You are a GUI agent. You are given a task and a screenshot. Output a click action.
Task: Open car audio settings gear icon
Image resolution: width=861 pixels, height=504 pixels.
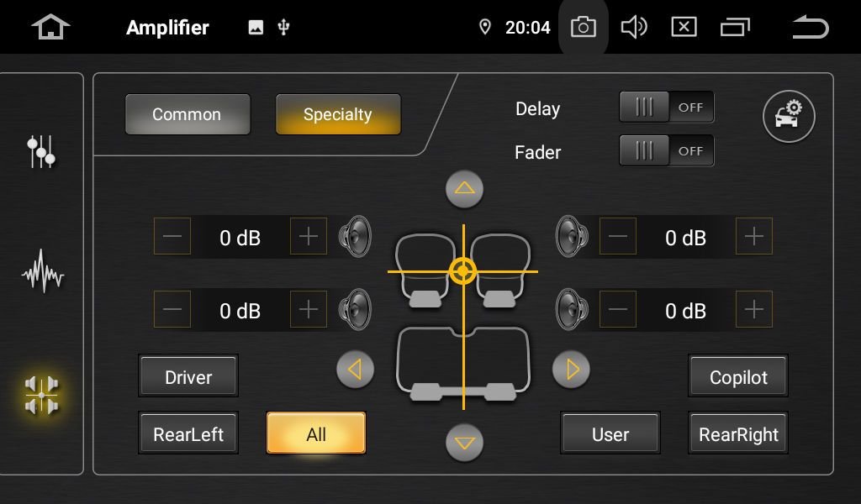789,117
